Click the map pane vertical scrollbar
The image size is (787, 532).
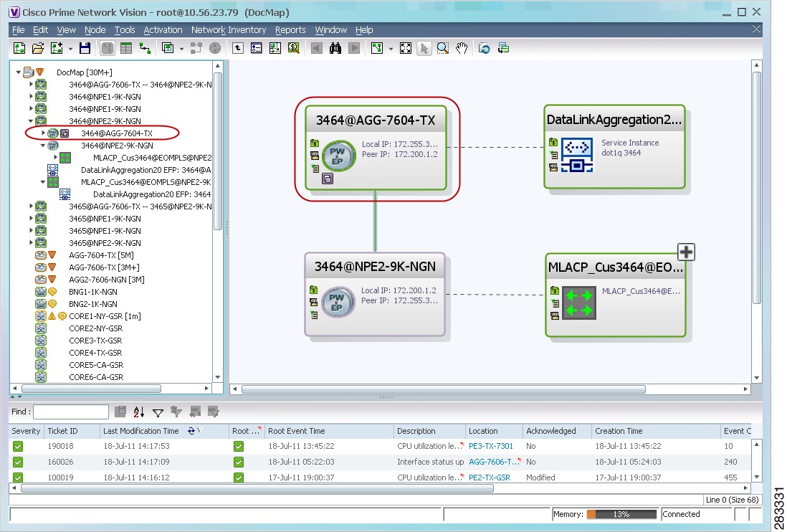pos(757,187)
